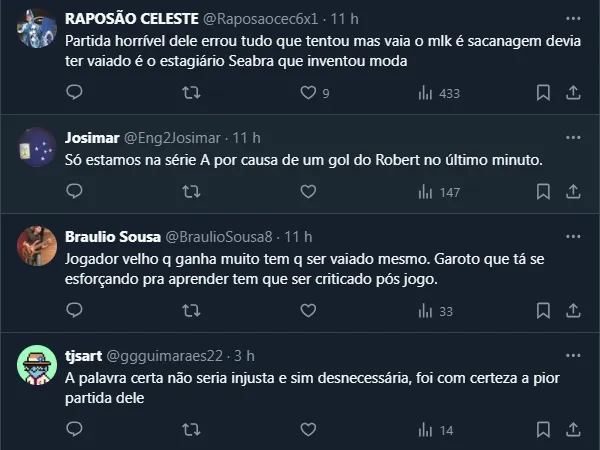This screenshot has height=450, width=600.
Task: Click Braulio Sousa's profile picture
Action: (x=37, y=246)
